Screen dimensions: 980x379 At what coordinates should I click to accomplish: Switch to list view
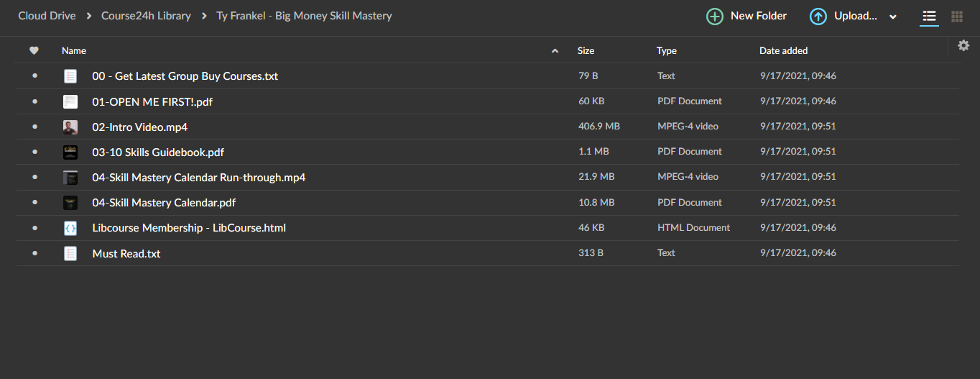[x=930, y=16]
